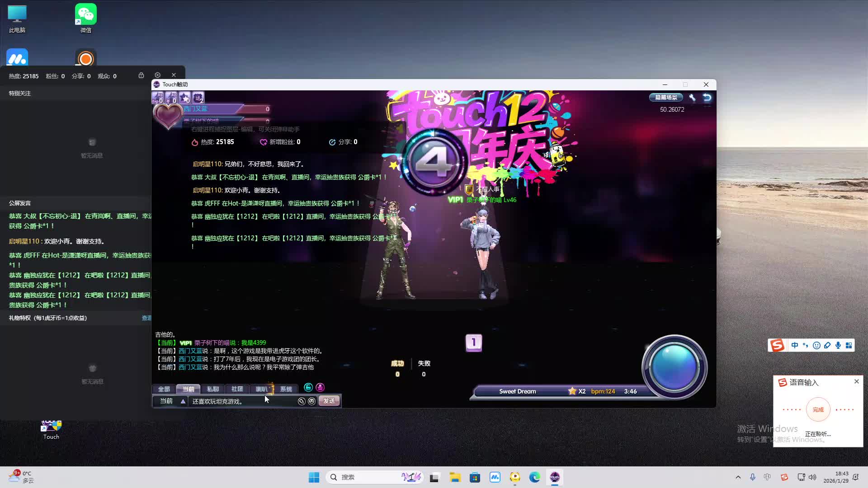Click the teal chat unlock icon

point(308,388)
